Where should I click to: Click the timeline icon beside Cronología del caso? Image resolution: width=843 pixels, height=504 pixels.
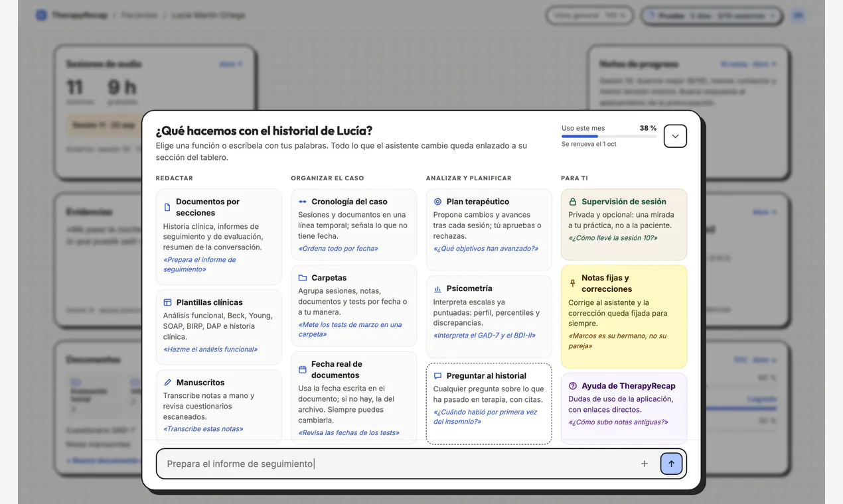[303, 202]
